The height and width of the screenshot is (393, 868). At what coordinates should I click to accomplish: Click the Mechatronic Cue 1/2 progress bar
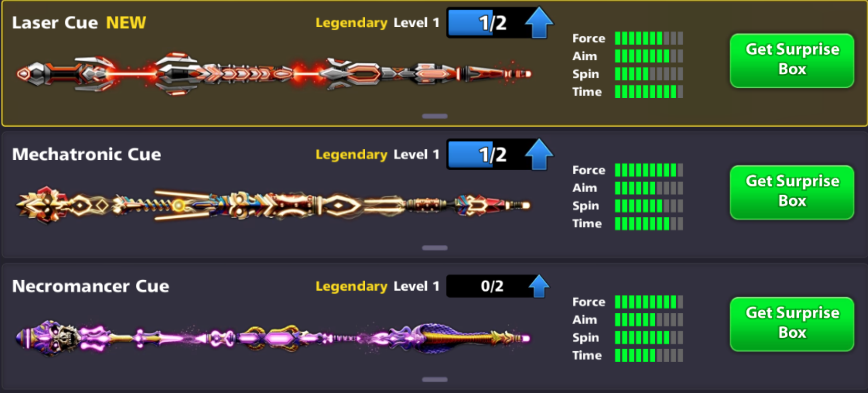coord(486,154)
